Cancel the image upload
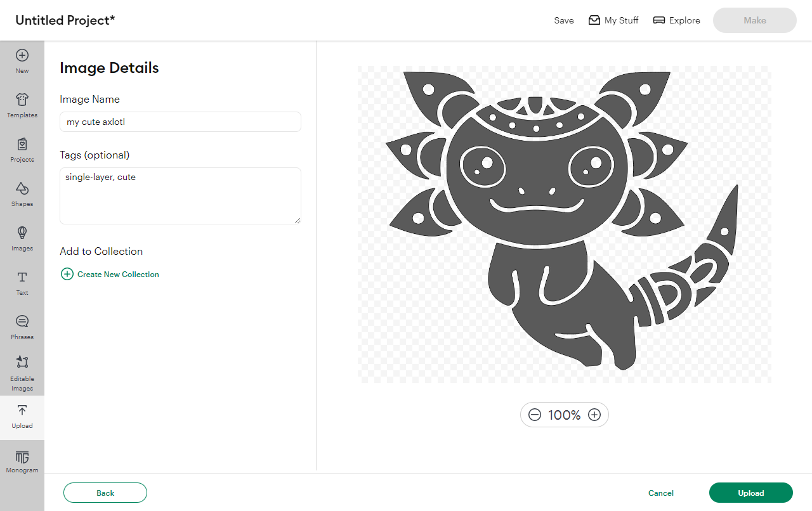Image resolution: width=812 pixels, height=511 pixels. pos(661,493)
